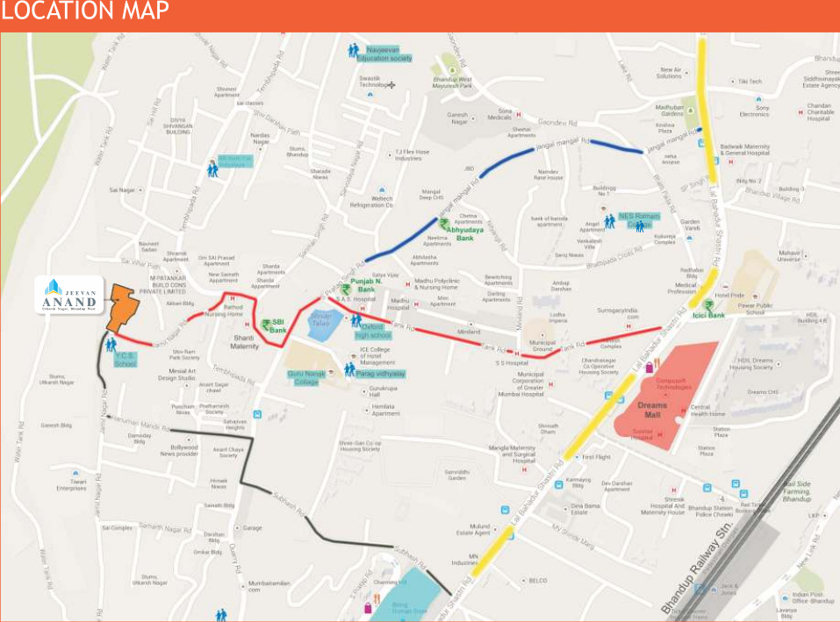Select the S S Hospital label

pos(512,363)
